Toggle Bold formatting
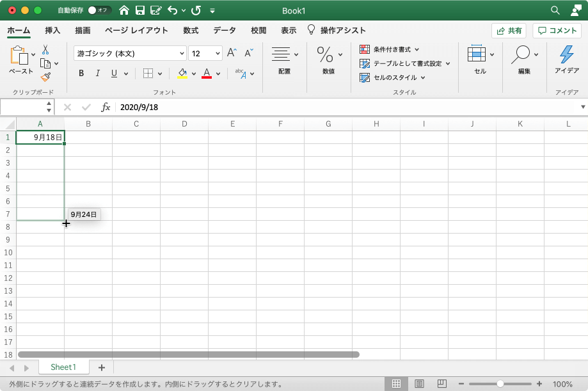Viewport: 588px width, 391px height. (x=81, y=73)
